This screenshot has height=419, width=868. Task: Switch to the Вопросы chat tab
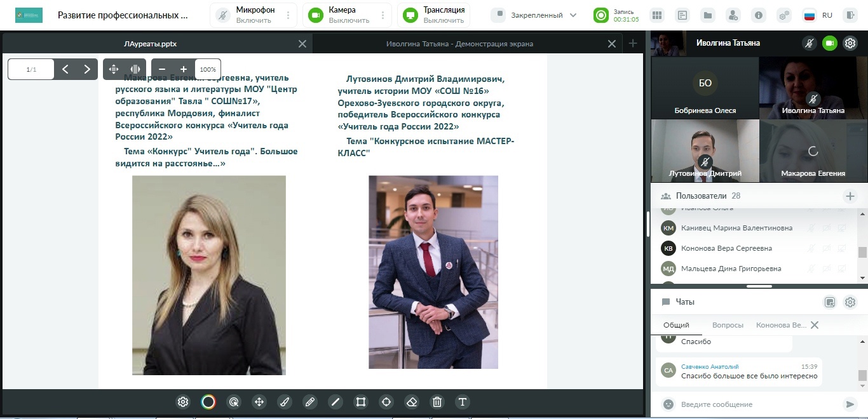tap(728, 325)
